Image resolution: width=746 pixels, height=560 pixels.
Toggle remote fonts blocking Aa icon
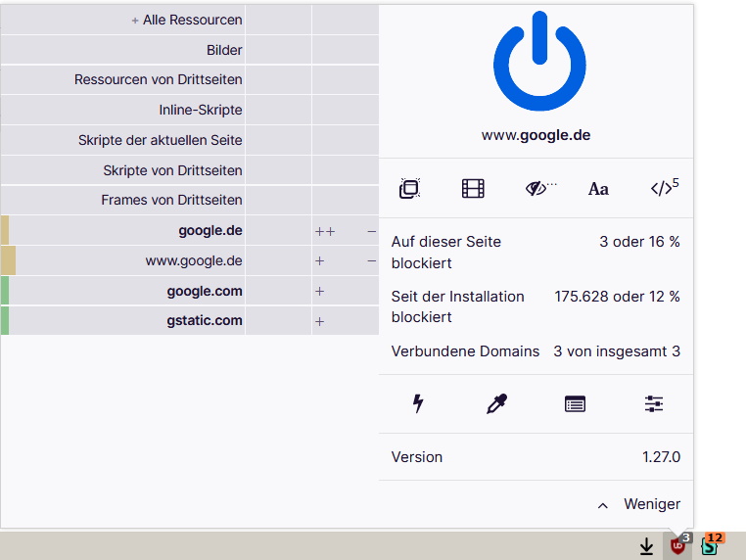pyautogui.click(x=598, y=189)
